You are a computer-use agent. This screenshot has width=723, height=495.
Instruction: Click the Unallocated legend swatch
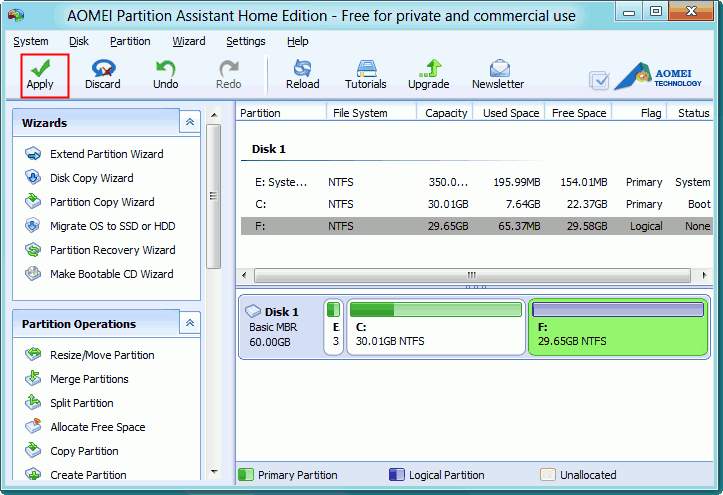click(547, 475)
